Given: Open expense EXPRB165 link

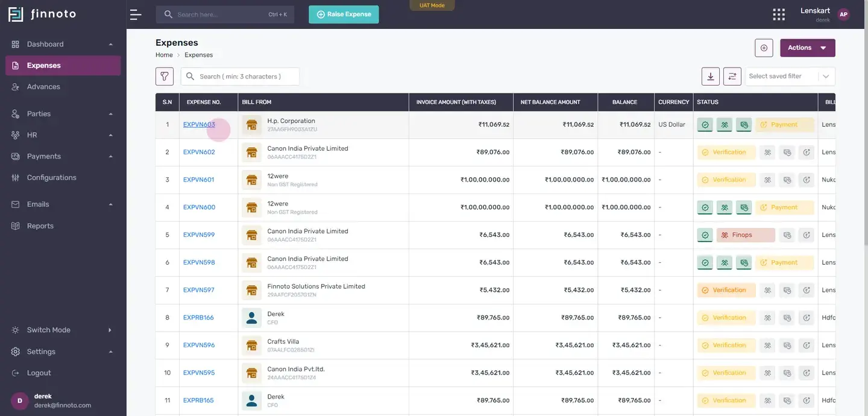Looking at the screenshot, I should [198, 400].
